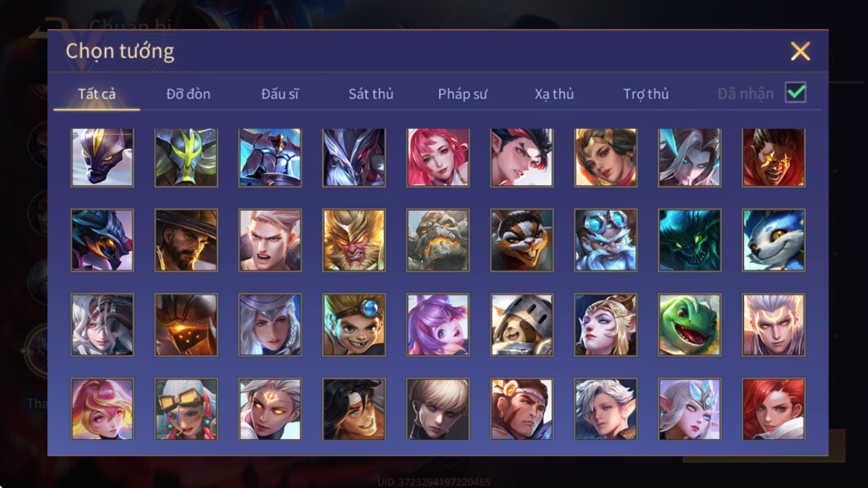Image resolution: width=868 pixels, height=488 pixels.
Task: Open the Đấu sĩ tab
Action: (x=280, y=94)
